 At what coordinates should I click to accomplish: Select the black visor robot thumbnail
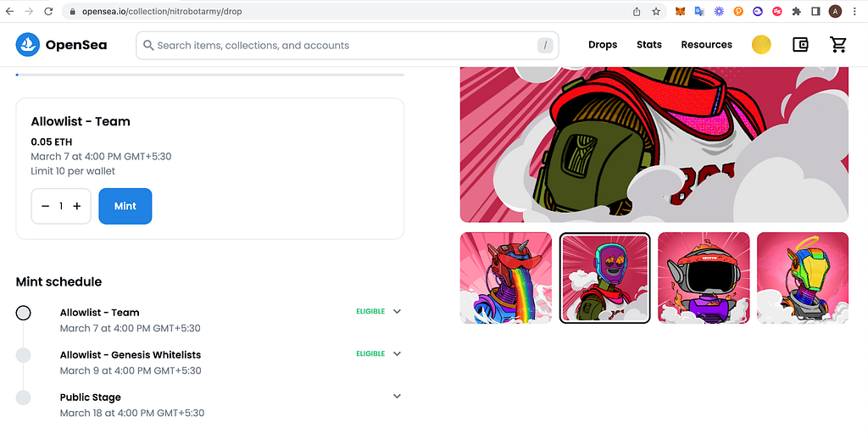704,278
